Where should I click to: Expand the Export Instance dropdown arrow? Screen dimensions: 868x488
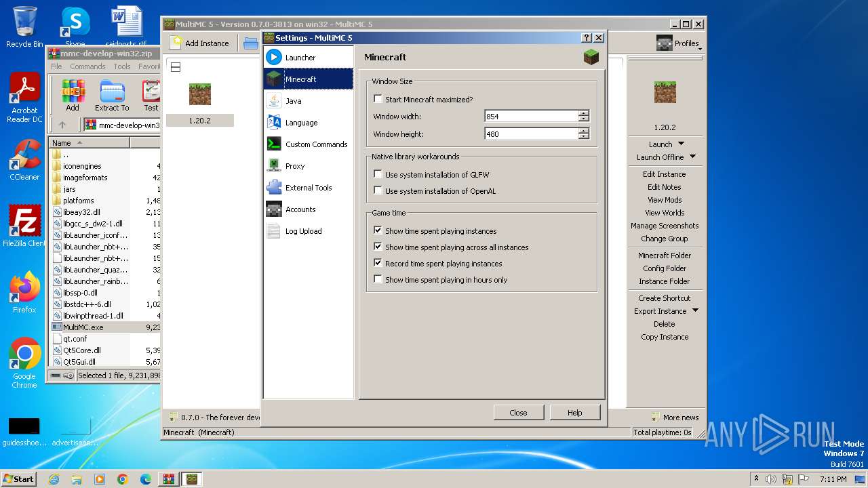tap(695, 311)
